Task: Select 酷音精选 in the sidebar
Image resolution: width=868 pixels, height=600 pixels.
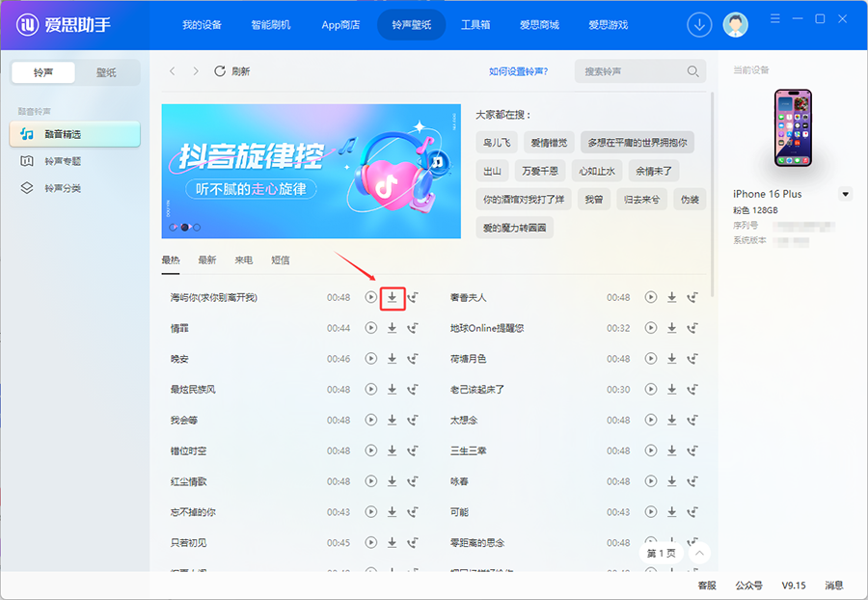Action: click(x=74, y=134)
